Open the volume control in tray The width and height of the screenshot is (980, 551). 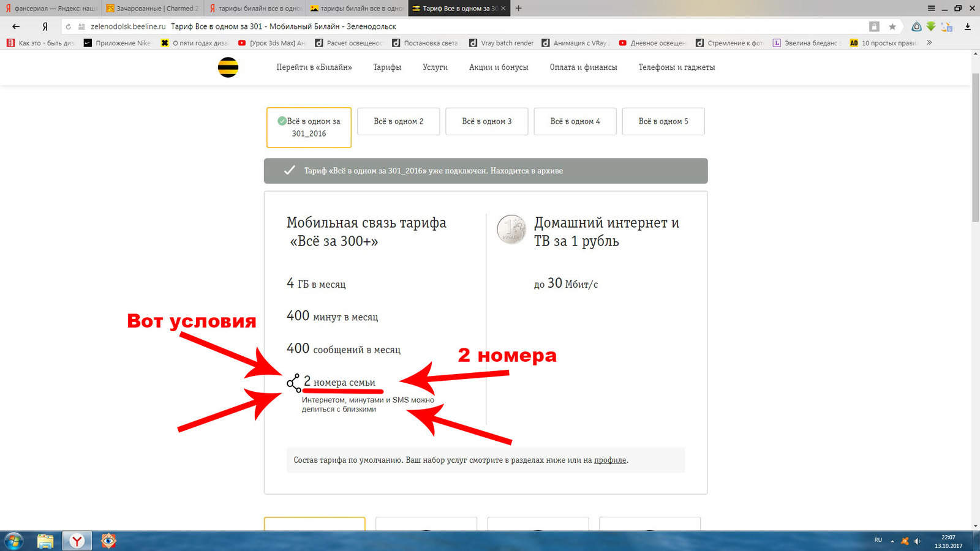(917, 541)
